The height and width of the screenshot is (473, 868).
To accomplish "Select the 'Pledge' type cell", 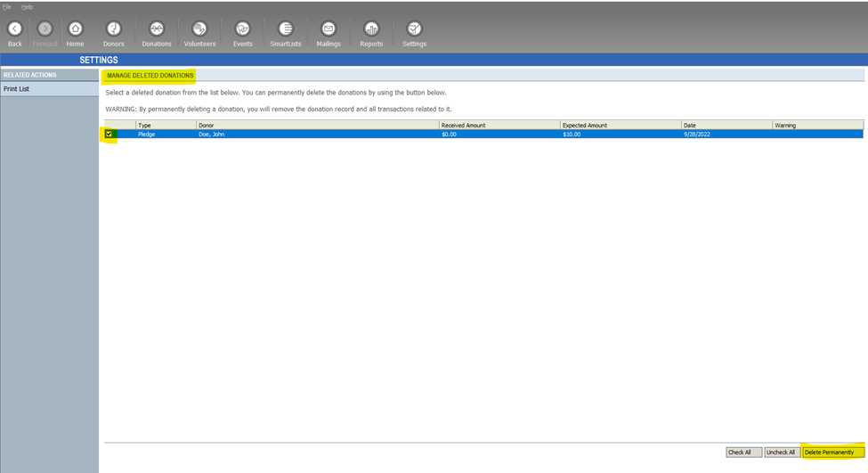I will point(166,134).
